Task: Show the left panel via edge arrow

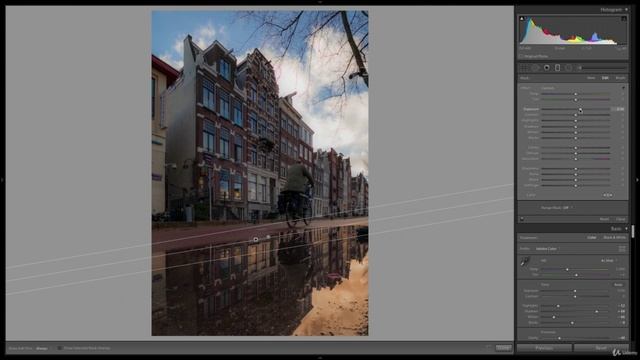Action: pos(2,180)
